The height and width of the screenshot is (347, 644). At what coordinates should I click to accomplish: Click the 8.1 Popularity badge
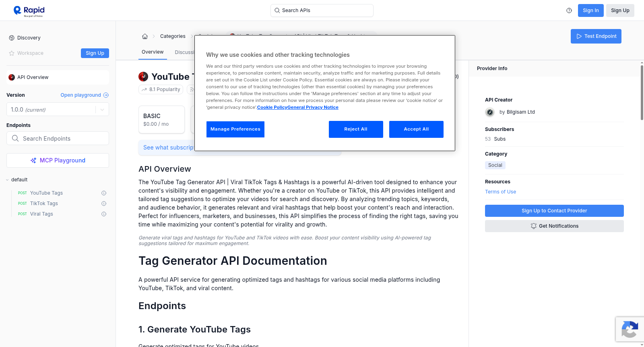(x=161, y=89)
